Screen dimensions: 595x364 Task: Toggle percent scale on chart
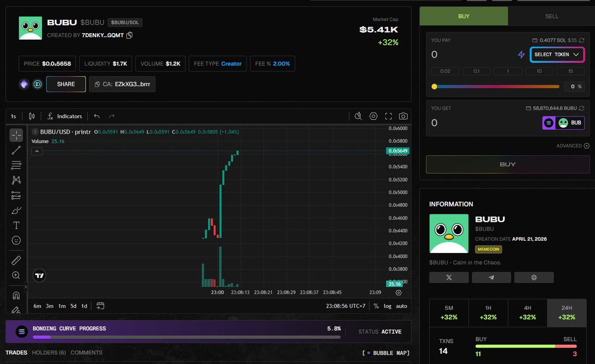(x=376, y=306)
